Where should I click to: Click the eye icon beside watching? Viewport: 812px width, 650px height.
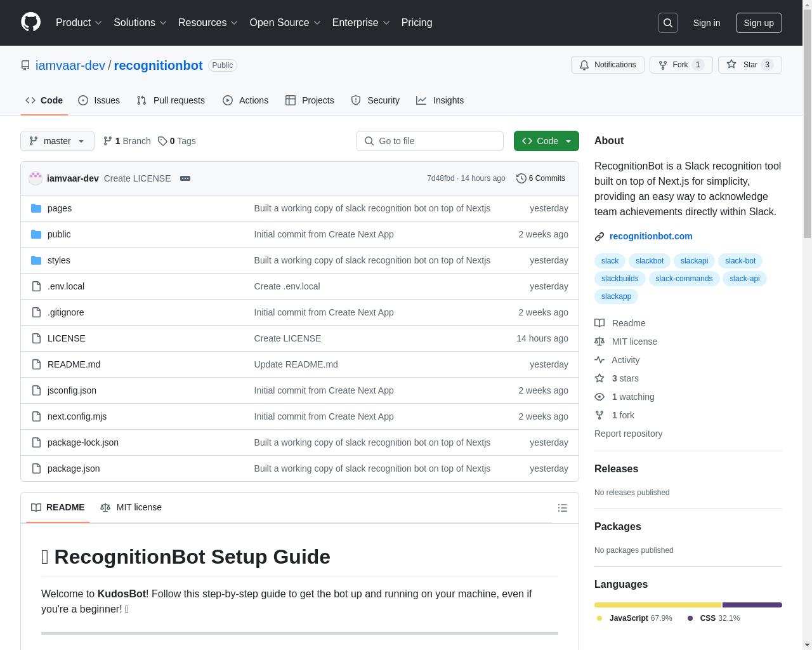[x=599, y=397]
